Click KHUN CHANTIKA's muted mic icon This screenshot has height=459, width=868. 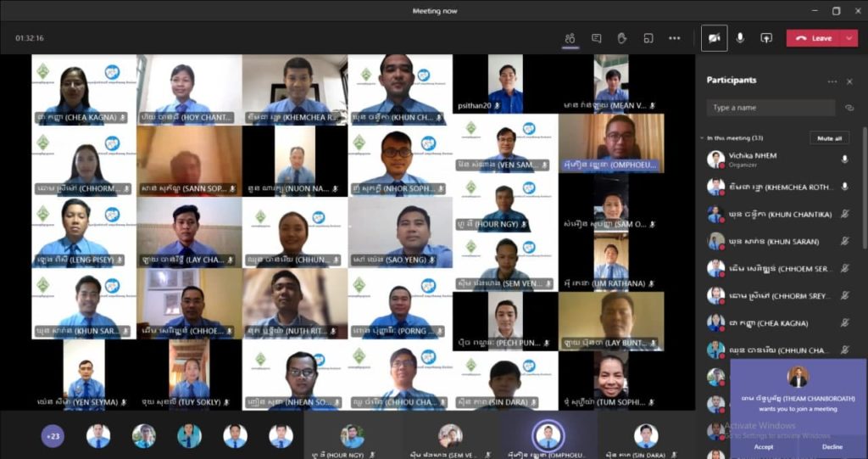tap(845, 214)
